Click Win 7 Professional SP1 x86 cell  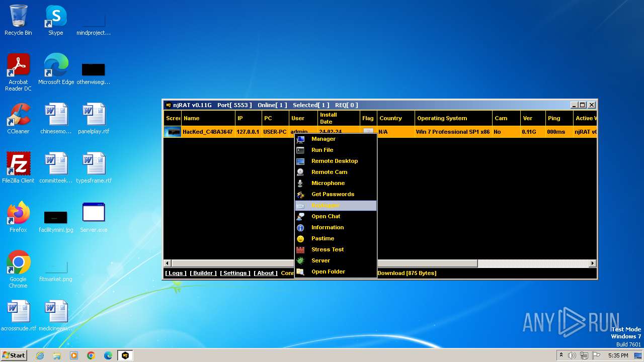[453, 132]
